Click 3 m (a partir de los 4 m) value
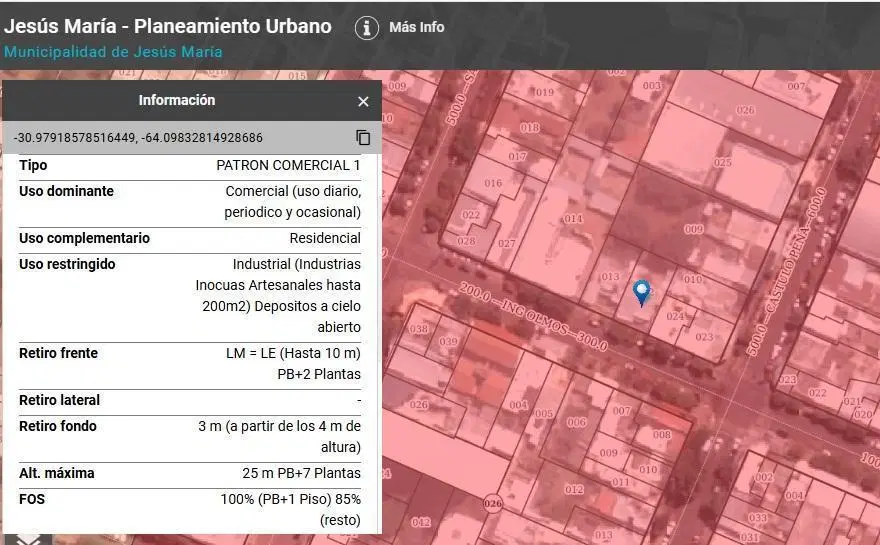Viewport: 880px width, 545px height. pos(279,437)
